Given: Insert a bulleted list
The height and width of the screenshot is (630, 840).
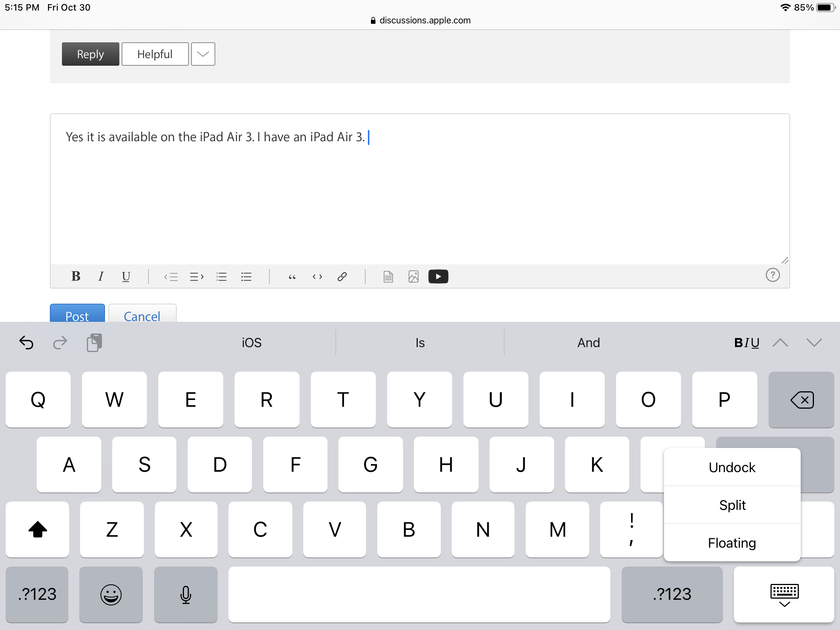Looking at the screenshot, I should pyautogui.click(x=246, y=277).
